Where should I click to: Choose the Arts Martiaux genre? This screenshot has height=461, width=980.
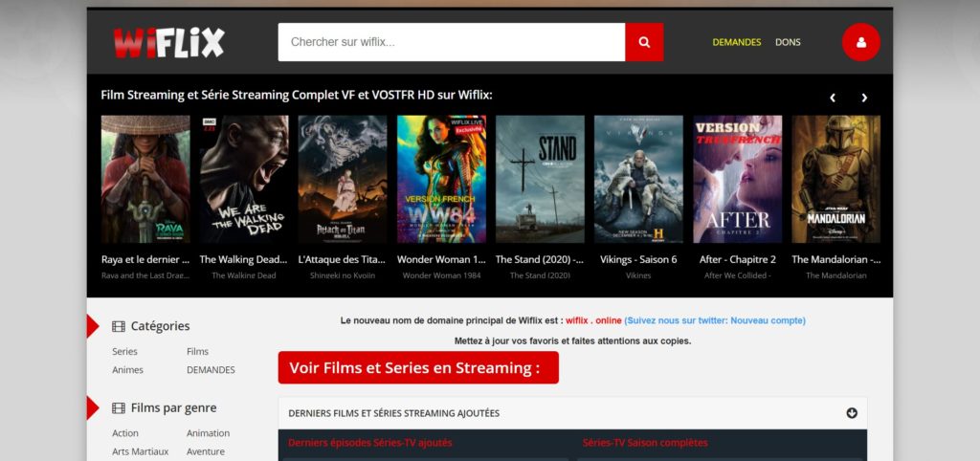pyautogui.click(x=140, y=451)
